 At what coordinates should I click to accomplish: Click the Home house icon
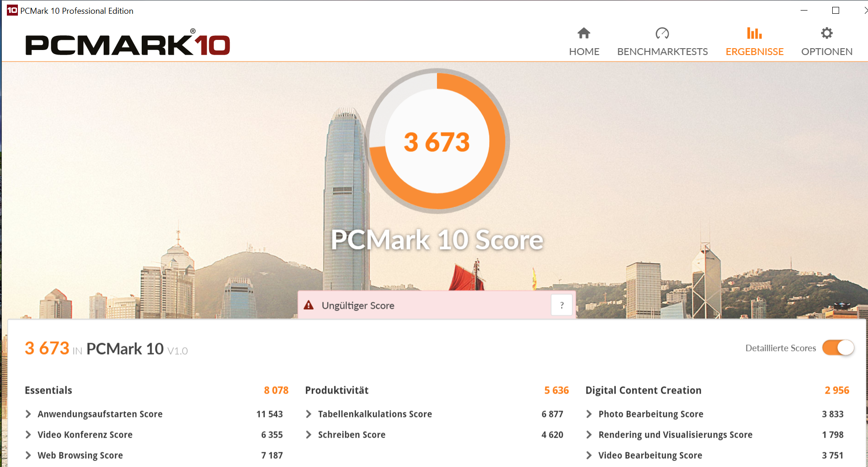(584, 33)
